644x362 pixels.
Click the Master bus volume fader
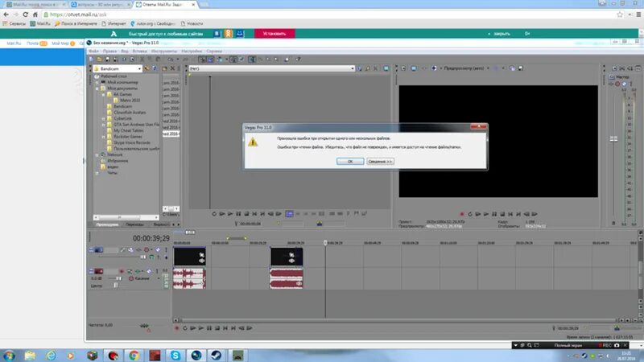pos(613,138)
